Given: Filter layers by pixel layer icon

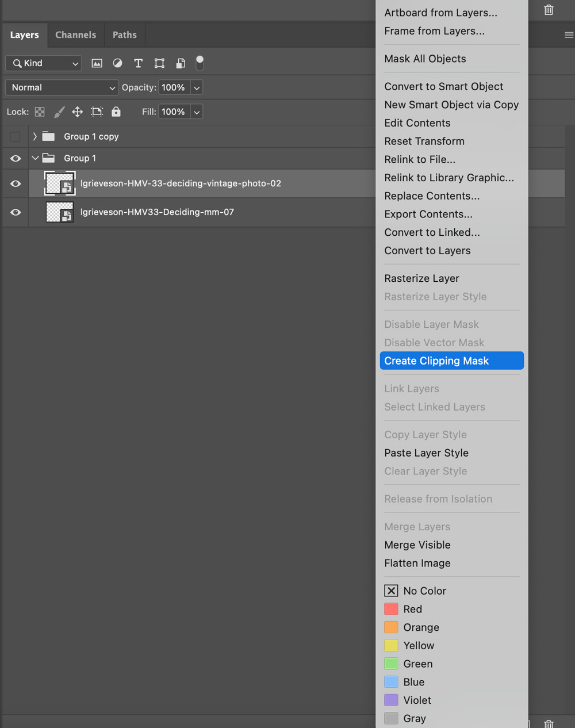Looking at the screenshot, I should pyautogui.click(x=97, y=63).
